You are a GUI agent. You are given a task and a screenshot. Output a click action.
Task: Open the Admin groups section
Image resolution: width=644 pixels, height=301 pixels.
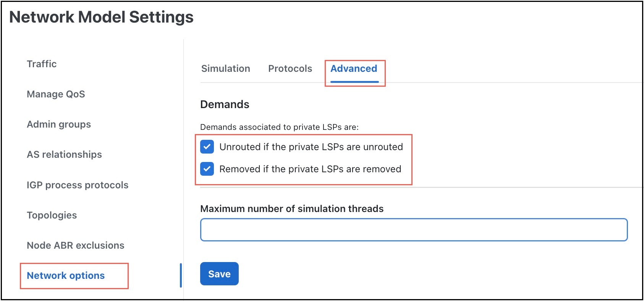click(x=58, y=124)
